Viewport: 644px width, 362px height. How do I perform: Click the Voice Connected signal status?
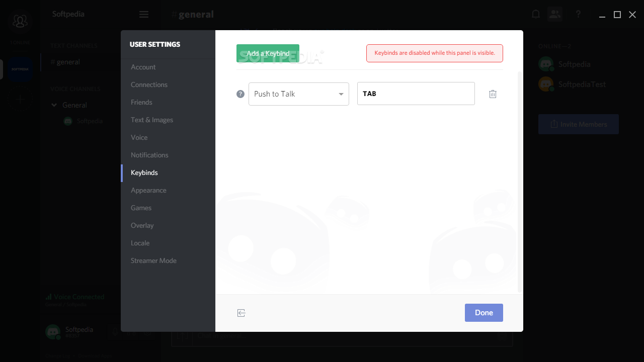point(75,297)
